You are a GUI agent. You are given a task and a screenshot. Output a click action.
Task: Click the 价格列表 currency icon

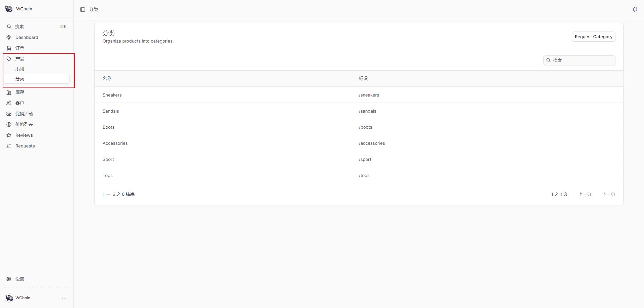[x=9, y=125]
